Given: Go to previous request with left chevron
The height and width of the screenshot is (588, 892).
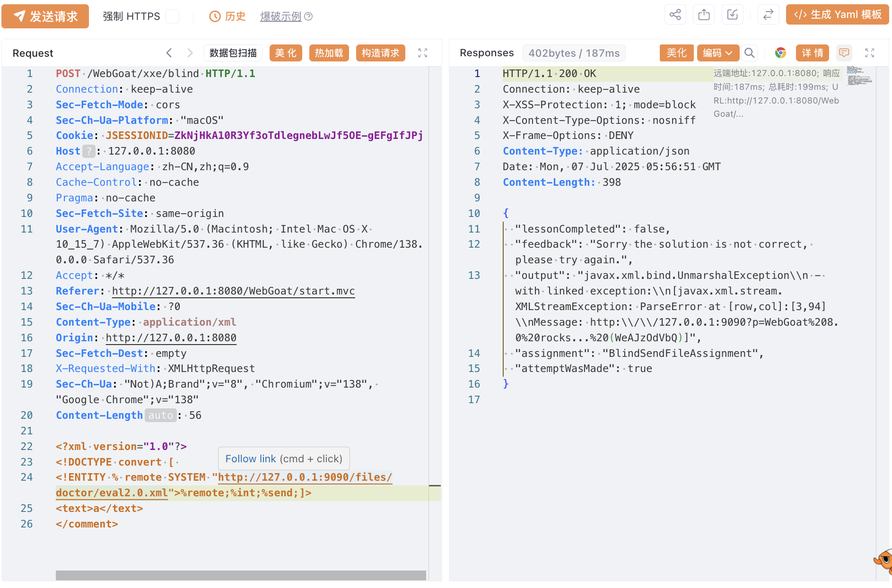Looking at the screenshot, I should point(169,52).
